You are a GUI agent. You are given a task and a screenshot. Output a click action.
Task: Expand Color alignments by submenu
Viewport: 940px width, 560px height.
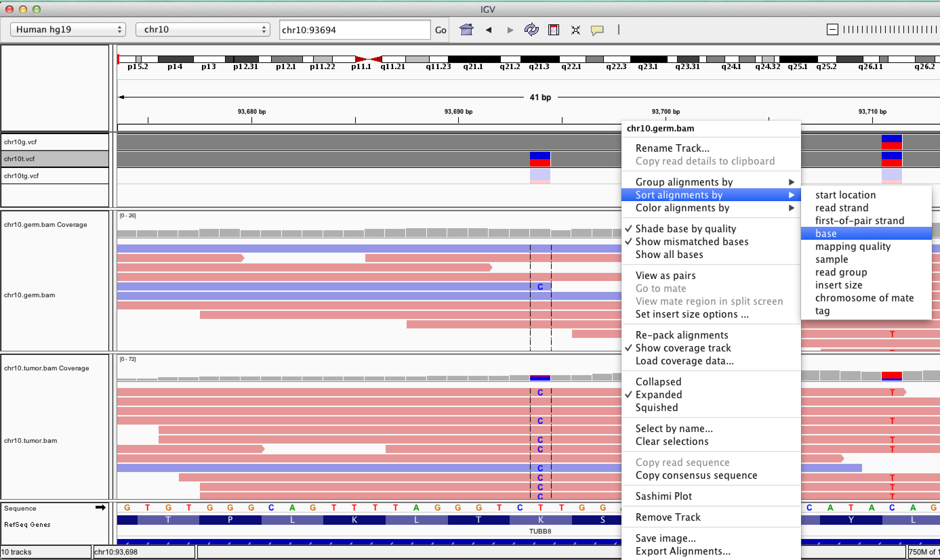tap(711, 208)
